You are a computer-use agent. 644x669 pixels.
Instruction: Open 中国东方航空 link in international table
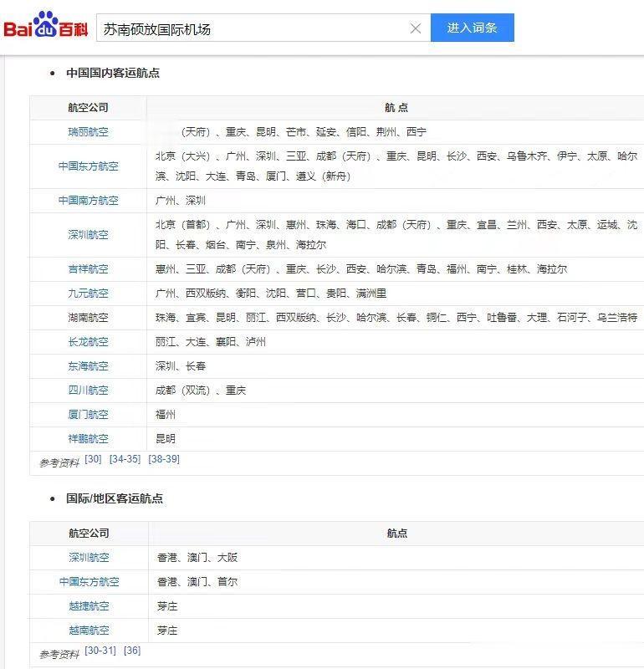point(89,582)
